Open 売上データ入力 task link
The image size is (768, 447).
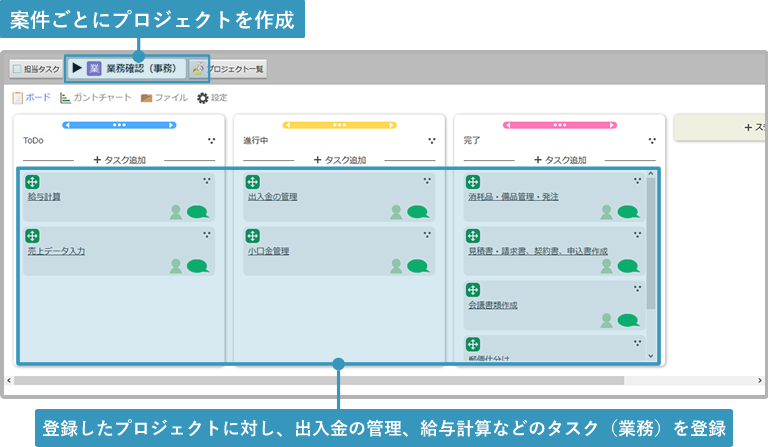coord(56,251)
